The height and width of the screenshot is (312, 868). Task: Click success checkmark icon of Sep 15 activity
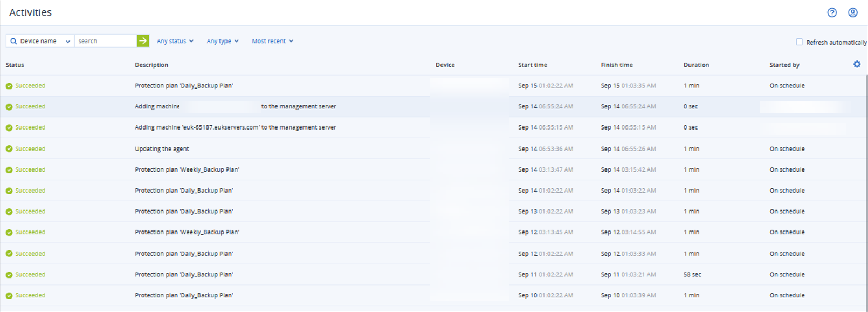pos(9,86)
